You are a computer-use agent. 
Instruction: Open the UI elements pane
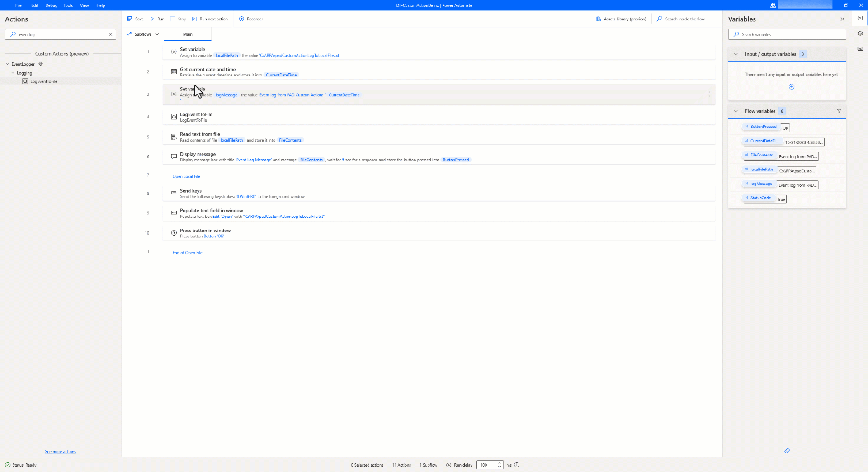861,33
